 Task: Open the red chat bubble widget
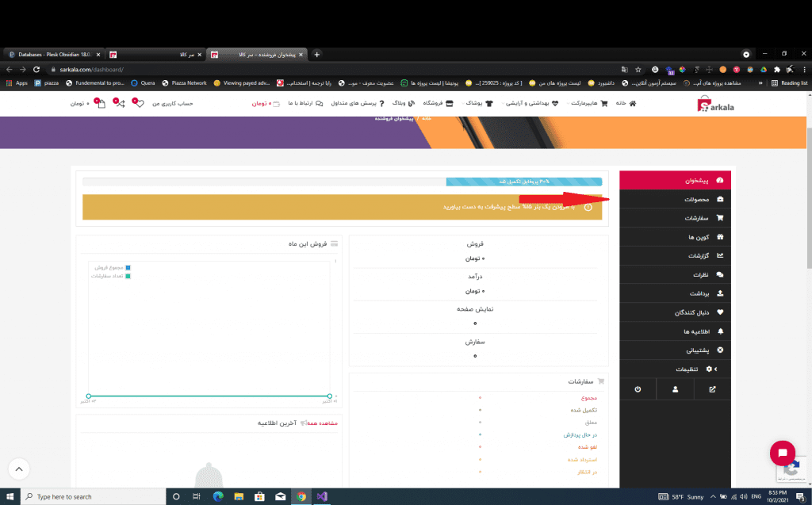pos(782,453)
